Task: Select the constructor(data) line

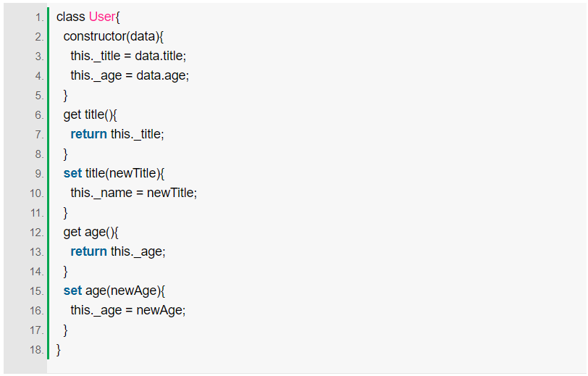Action: [114, 36]
